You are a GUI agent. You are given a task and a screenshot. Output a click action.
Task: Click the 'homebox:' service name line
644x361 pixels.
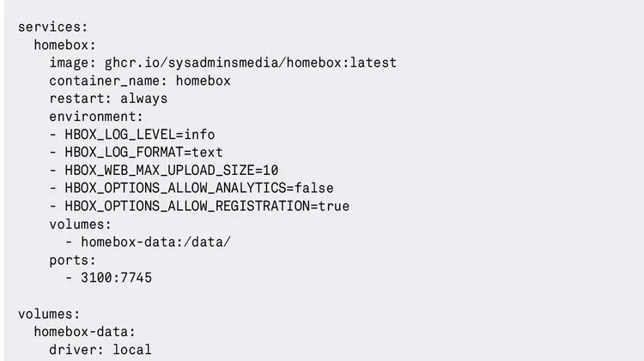(x=64, y=45)
